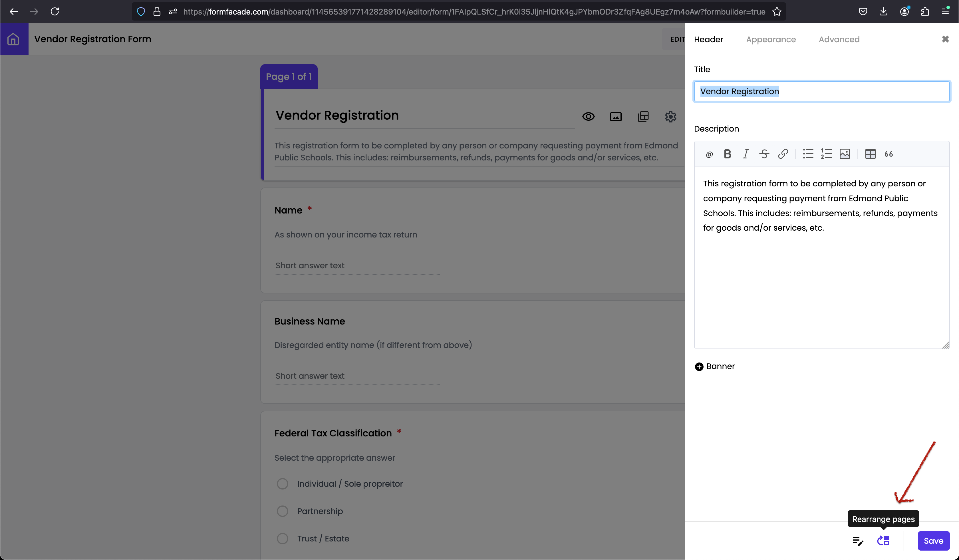Apply italic formatting in description toolbar

pyautogui.click(x=746, y=154)
